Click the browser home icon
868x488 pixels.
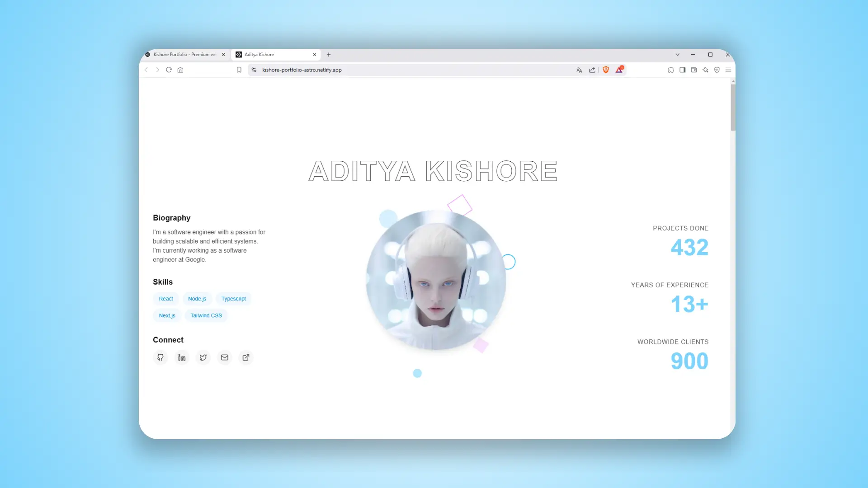point(180,70)
